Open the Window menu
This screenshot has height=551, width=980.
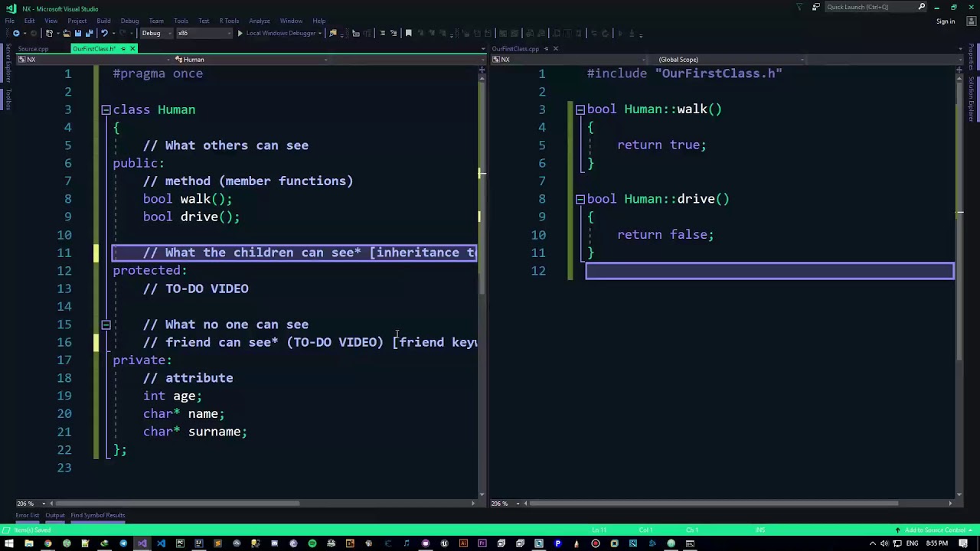click(291, 21)
